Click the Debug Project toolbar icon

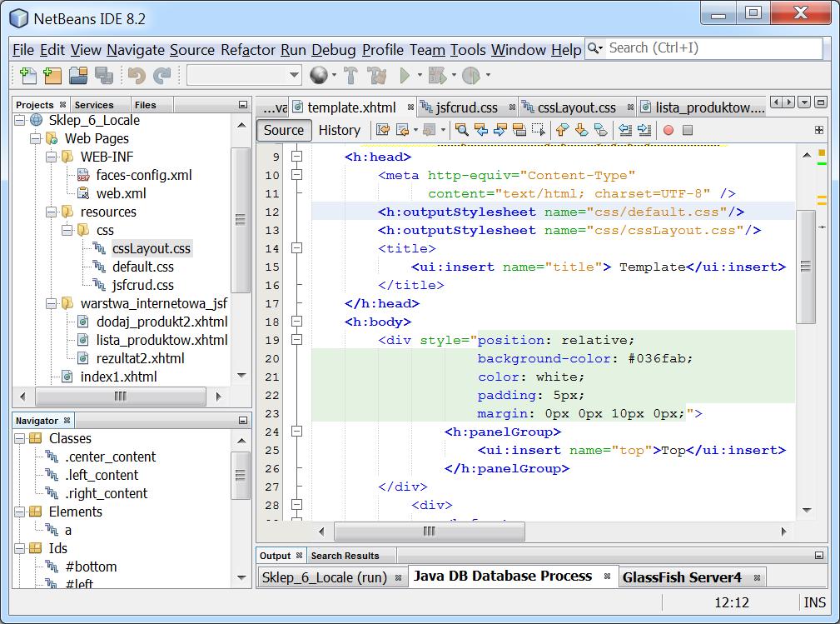(x=438, y=76)
